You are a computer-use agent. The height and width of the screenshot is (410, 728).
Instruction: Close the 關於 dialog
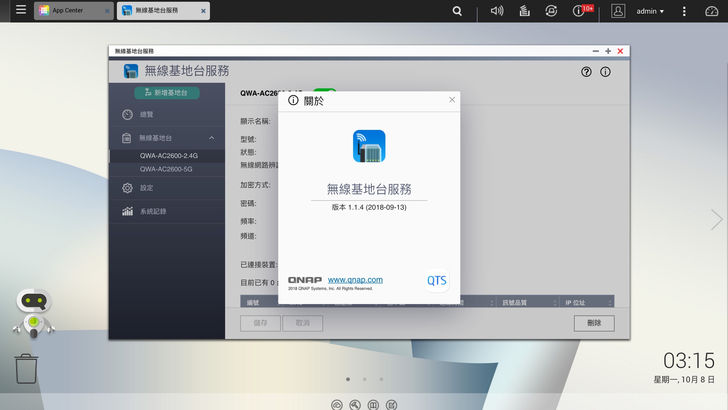(452, 100)
